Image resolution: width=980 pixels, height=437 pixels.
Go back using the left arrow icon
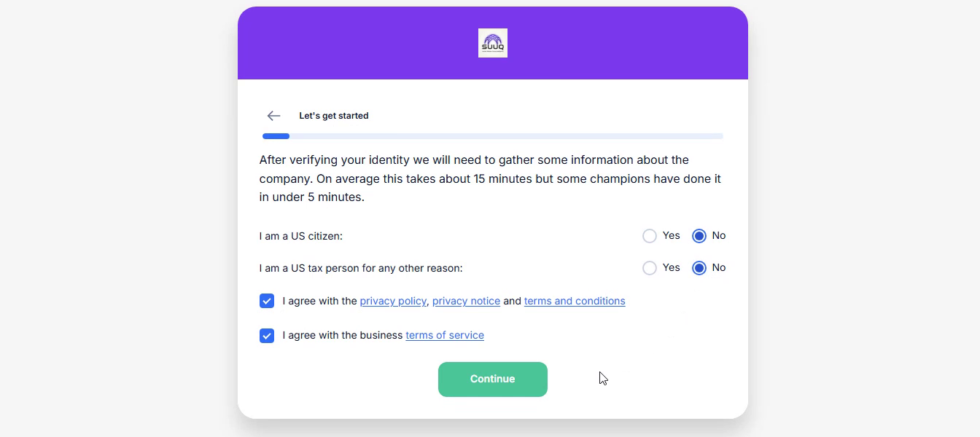[273, 116]
